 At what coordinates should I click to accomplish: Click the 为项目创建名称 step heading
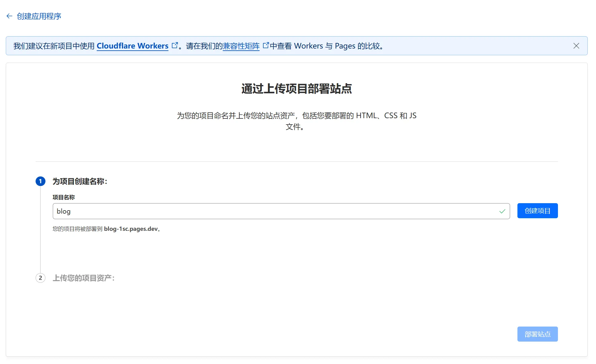click(x=80, y=181)
